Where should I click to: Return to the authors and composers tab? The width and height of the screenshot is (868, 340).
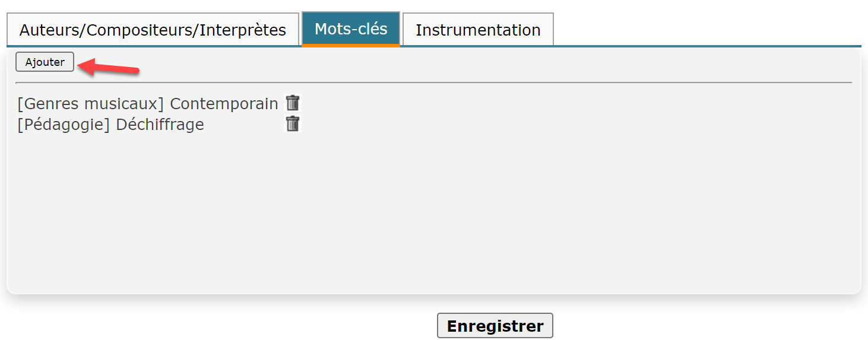click(x=153, y=30)
